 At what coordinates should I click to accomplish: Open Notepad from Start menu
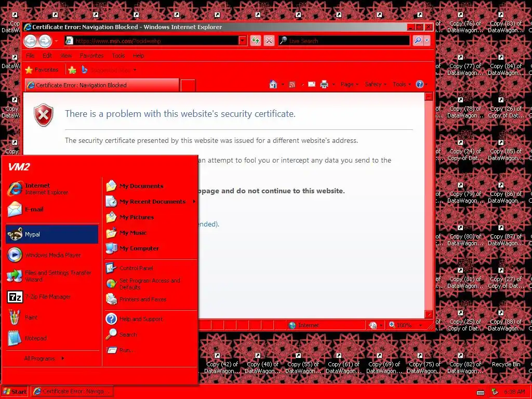pos(52,338)
